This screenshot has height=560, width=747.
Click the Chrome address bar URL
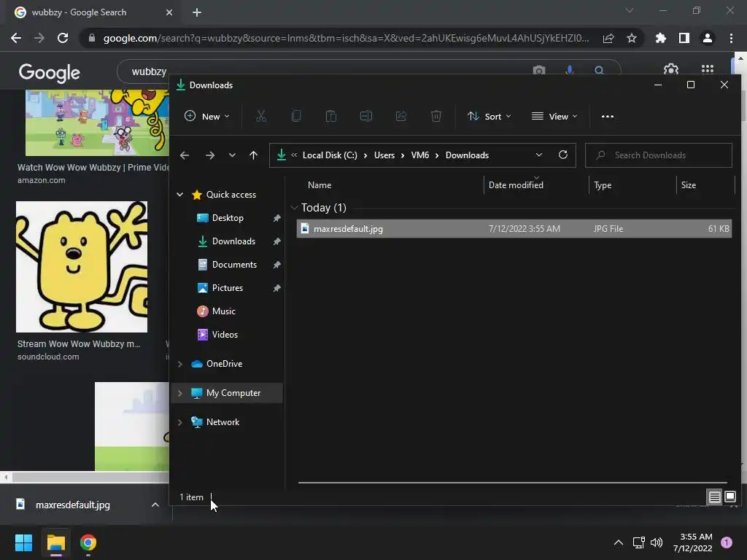pyautogui.click(x=346, y=38)
